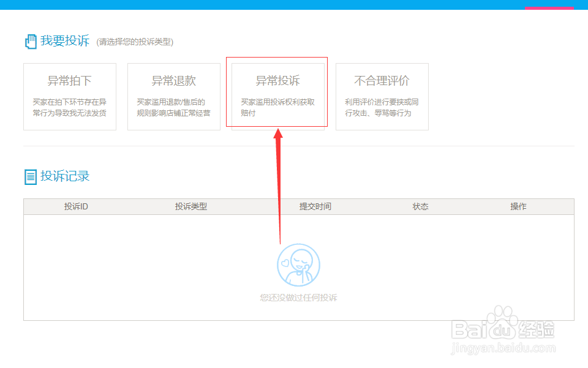Viewport: 588px width, 368px height.
Task: Click the 状态 column header
Action: click(x=420, y=206)
